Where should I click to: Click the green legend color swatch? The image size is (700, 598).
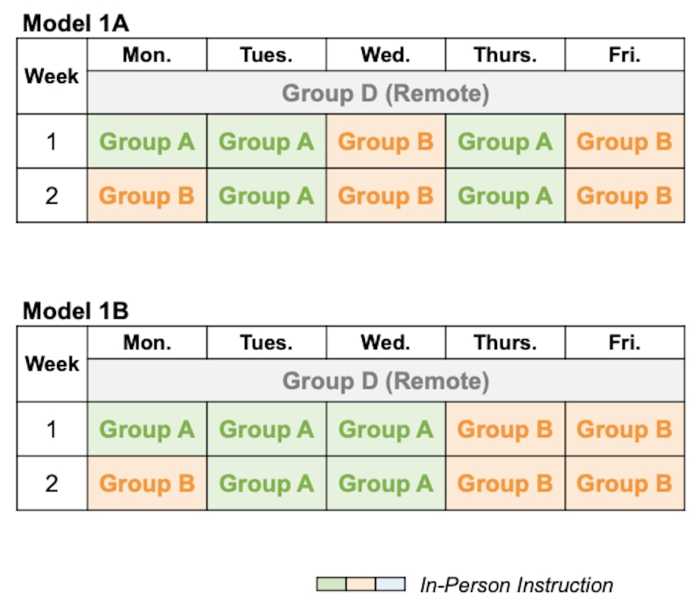click(332, 585)
